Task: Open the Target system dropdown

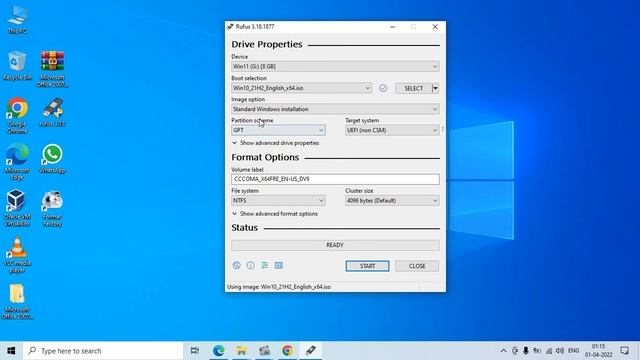Action: (392, 130)
